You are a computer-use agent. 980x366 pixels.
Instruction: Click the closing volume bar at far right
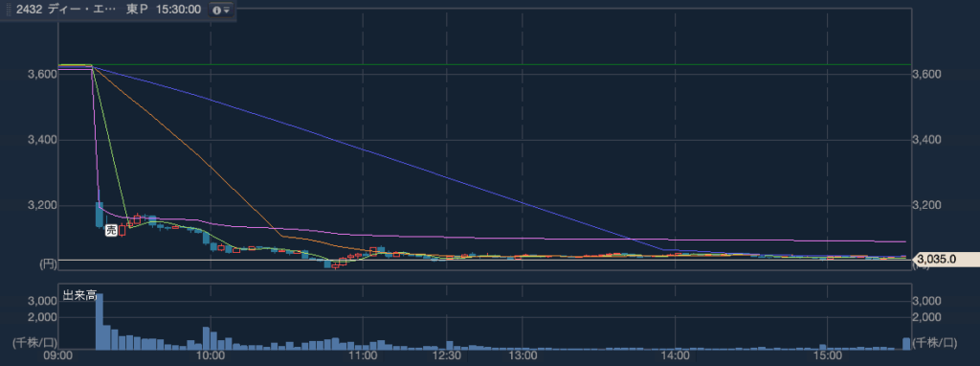tap(906, 343)
